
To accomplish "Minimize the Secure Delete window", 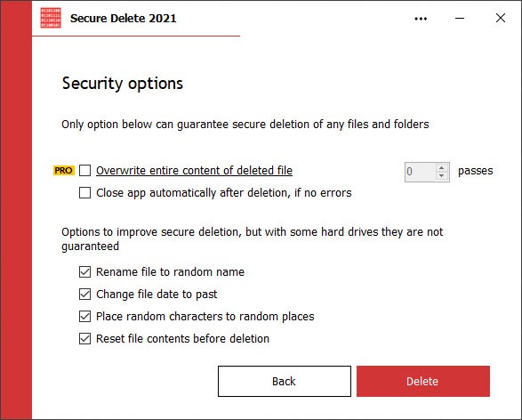I will coord(460,19).
